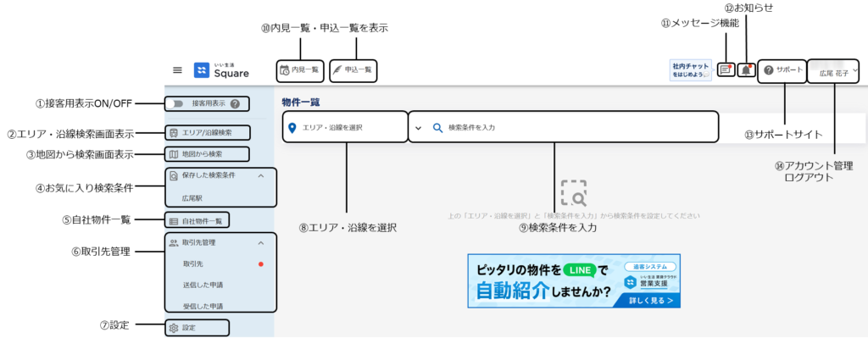This screenshot has height=338, width=868.
Task: Click the Square logo icon
Action: 202,70
